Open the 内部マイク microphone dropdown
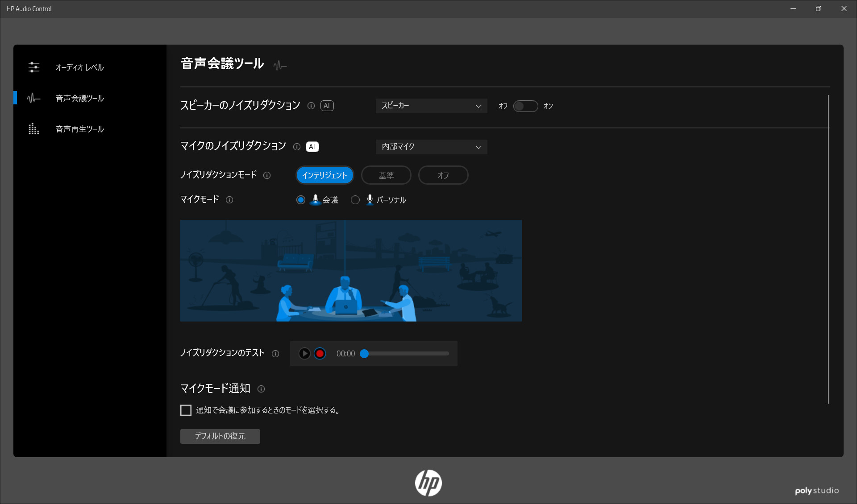Screen dimensions: 857x504 coord(431,147)
